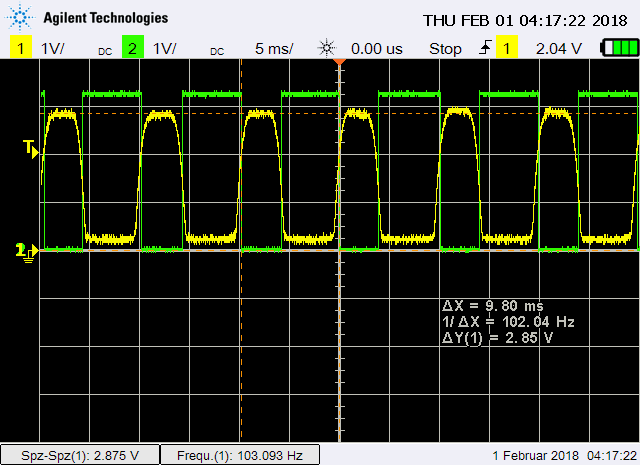Viewport: 640px width, 465px height.
Task: Click the Spz-Spz(1) 2.875 V measurement
Action: pyautogui.click(x=80, y=455)
